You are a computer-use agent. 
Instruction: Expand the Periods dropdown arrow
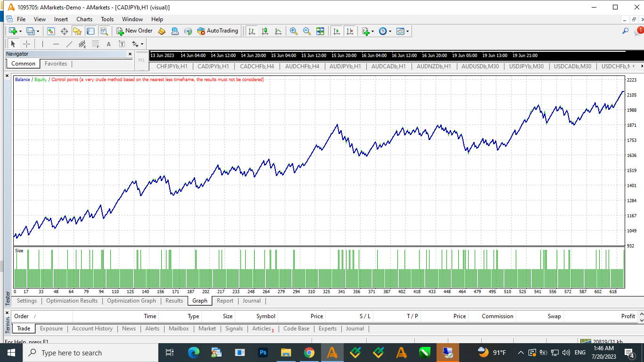pyautogui.click(x=390, y=32)
